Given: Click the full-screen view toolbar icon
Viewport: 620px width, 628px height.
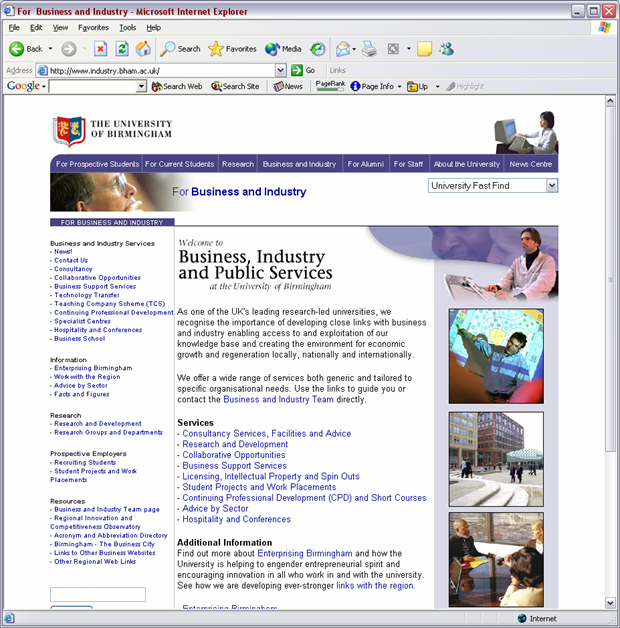Looking at the screenshot, I should [x=393, y=49].
